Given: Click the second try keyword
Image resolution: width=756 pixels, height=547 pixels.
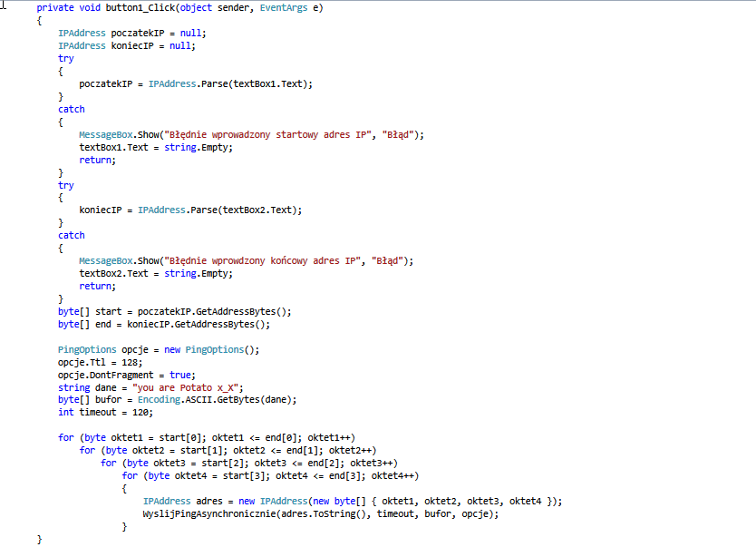Looking at the screenshot, I should [x=66, y=185].
